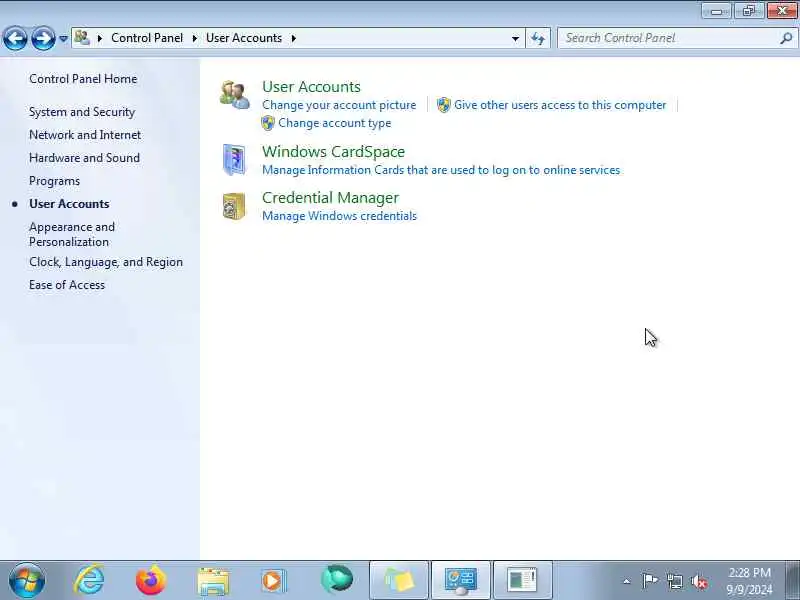
Task: Click the Credential Manager safe icon
Action: [234, 206]
